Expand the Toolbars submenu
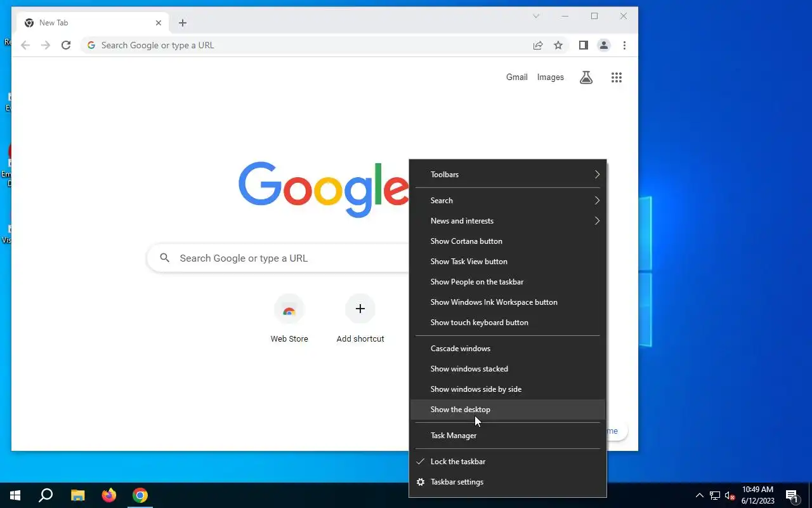The height and width of the screenshot is (508, 812). [x=507, y=175]
